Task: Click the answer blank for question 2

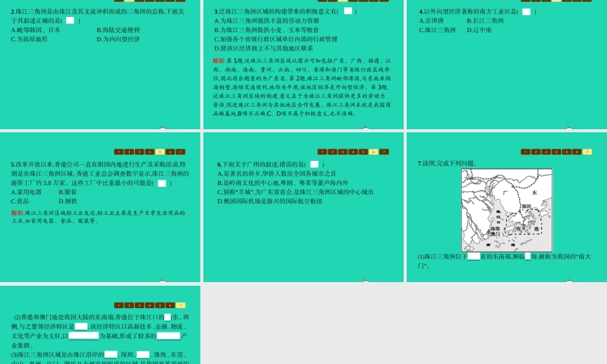Action: click(x=70, y=21)
